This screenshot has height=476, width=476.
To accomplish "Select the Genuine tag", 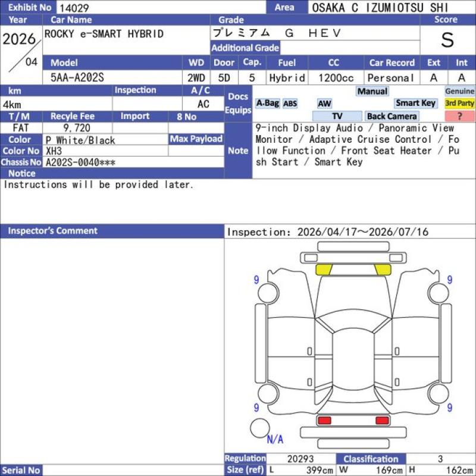I will coord(459,91).
